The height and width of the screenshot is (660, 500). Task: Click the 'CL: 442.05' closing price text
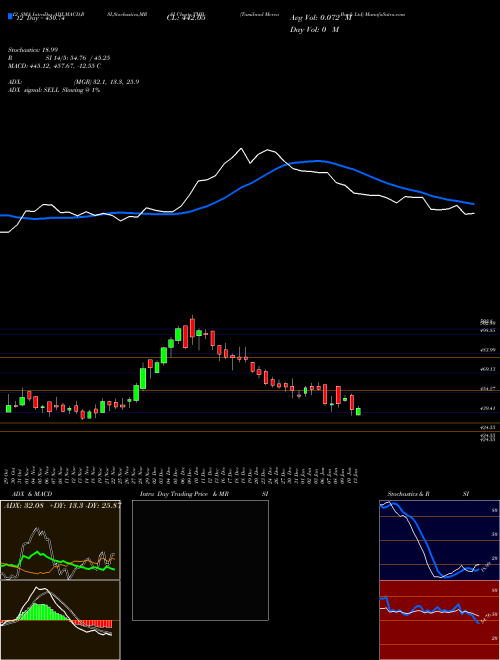coord(186,18)
